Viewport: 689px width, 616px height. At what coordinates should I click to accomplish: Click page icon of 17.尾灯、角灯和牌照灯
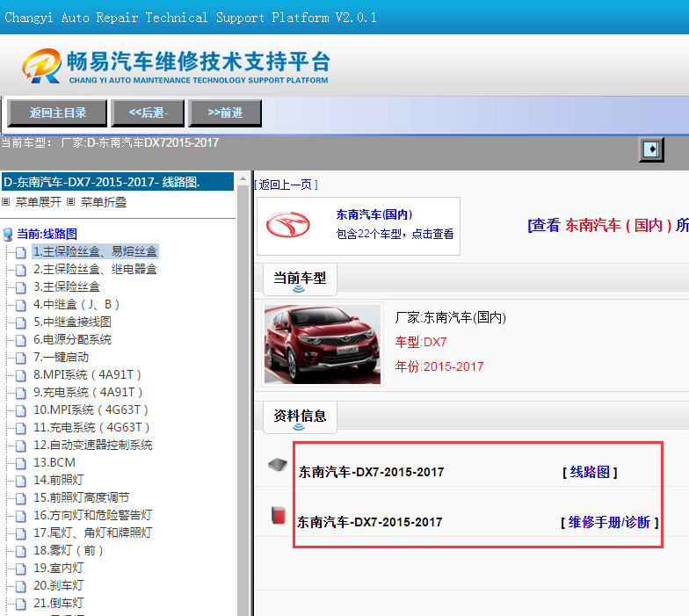21,533
